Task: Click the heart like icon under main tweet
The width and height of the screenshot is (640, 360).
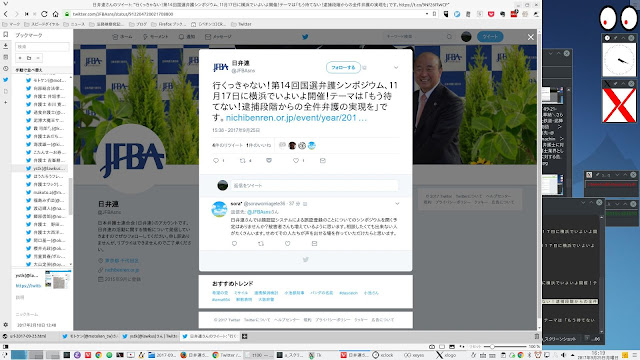Action: [x=296, y=160]
